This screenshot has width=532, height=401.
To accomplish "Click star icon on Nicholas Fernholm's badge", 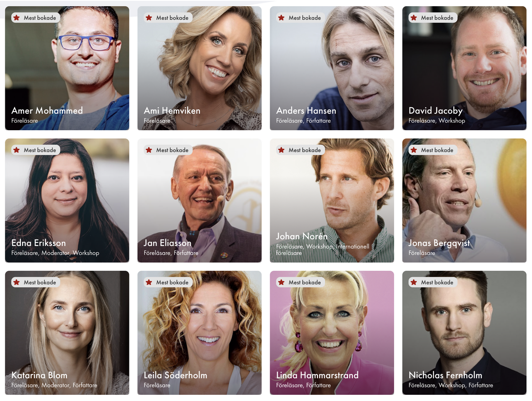I will tap(414, 282).
